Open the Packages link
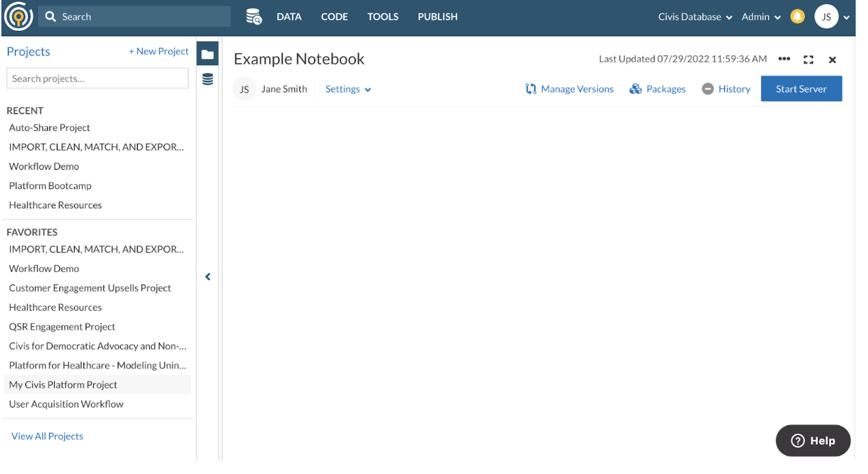 (665, 89)
